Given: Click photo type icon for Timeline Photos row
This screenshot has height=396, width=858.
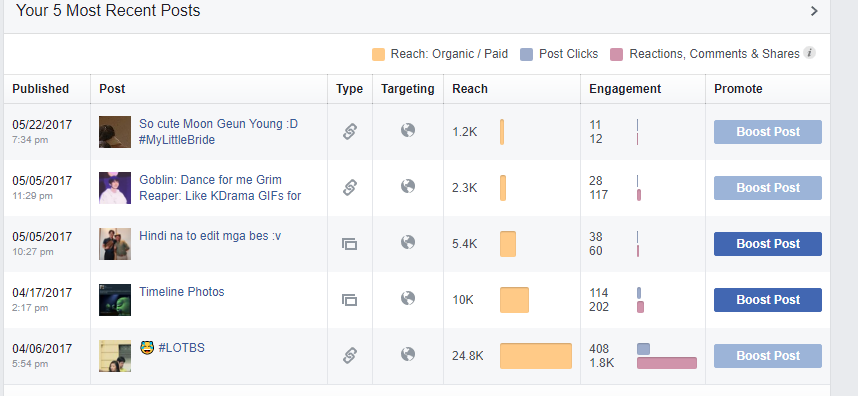Looking at the screenshot, I should click(x=350, y=300).
